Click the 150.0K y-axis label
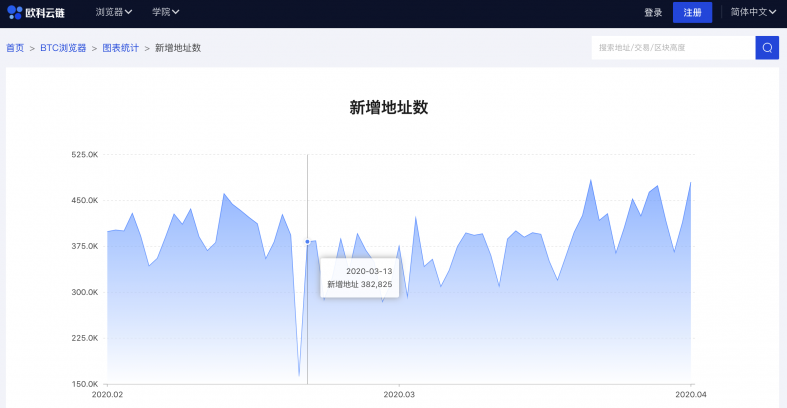787x408 pixels. (85, 384)
